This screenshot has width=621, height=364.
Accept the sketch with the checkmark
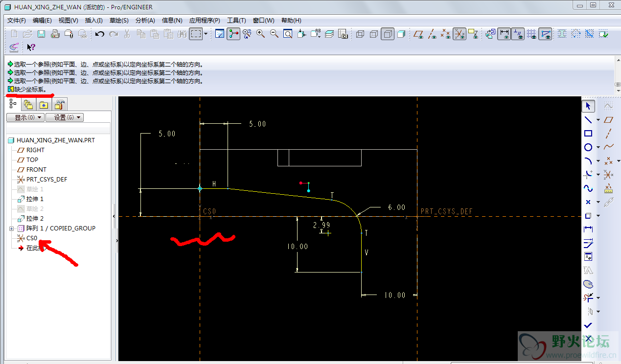(588, 325)
